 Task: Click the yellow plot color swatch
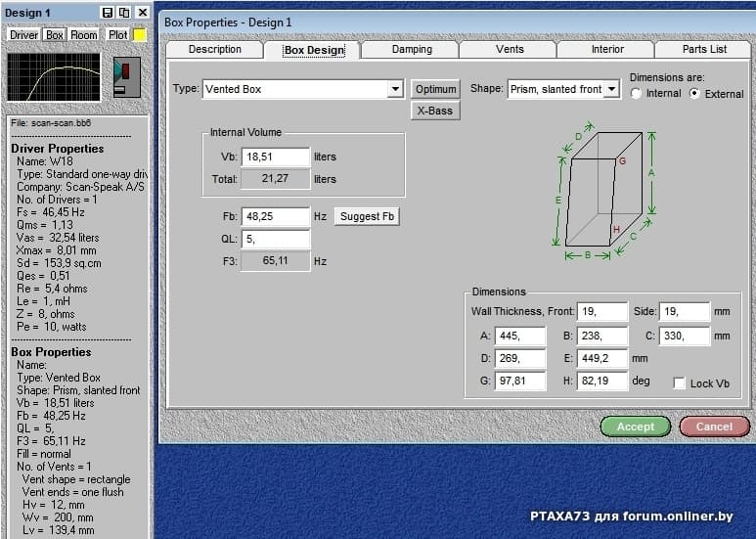tap(140, 35)
